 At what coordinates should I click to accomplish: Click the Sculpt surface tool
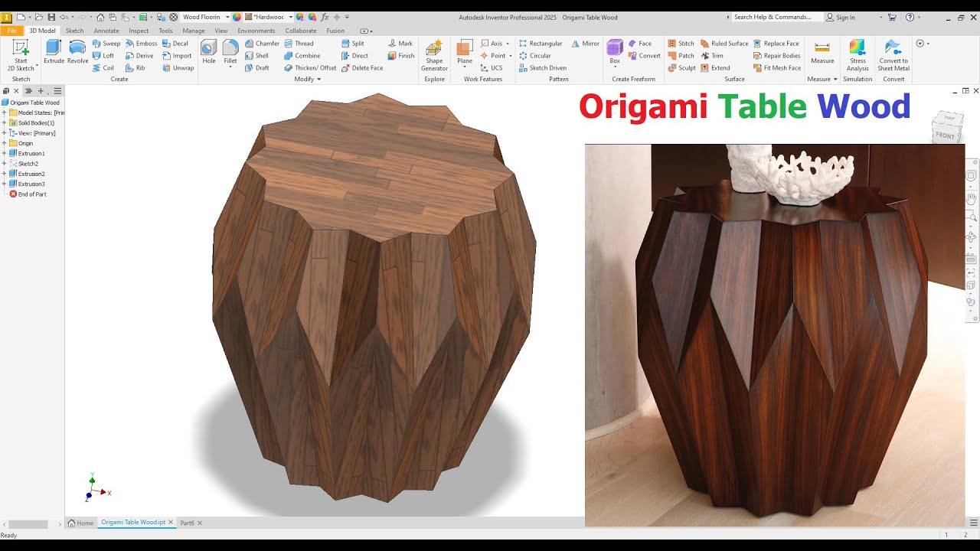click(x=681, y=68)
